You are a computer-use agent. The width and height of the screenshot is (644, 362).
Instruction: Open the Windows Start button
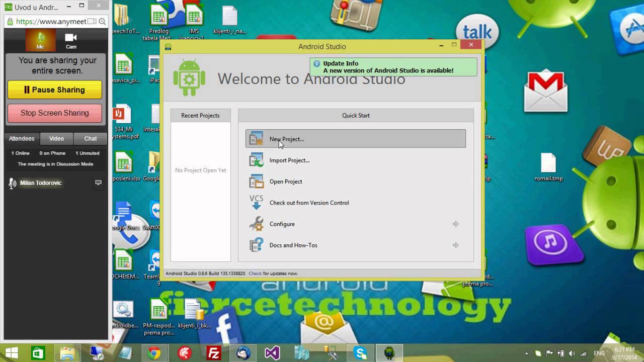tap(12, 353)
